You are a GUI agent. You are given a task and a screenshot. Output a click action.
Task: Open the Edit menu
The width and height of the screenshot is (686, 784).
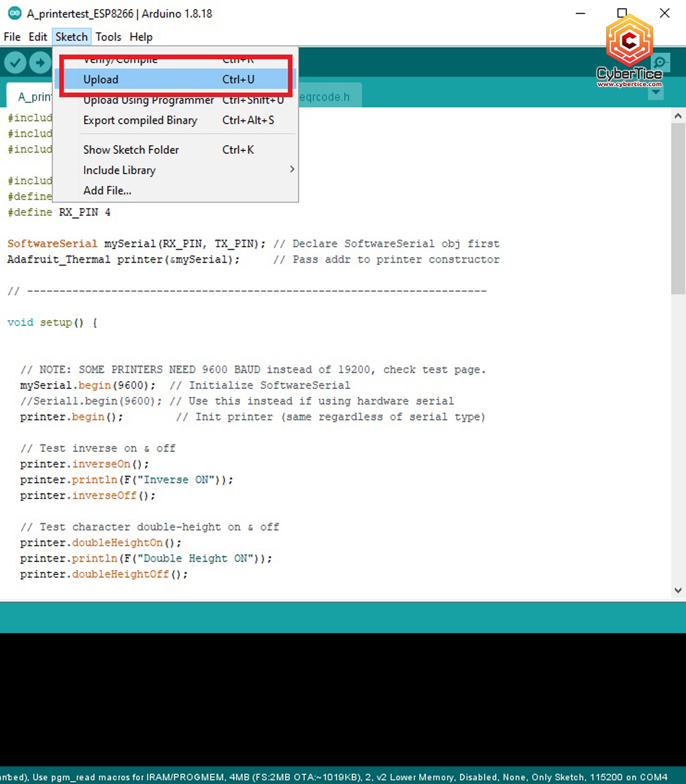tap(38, 37)
